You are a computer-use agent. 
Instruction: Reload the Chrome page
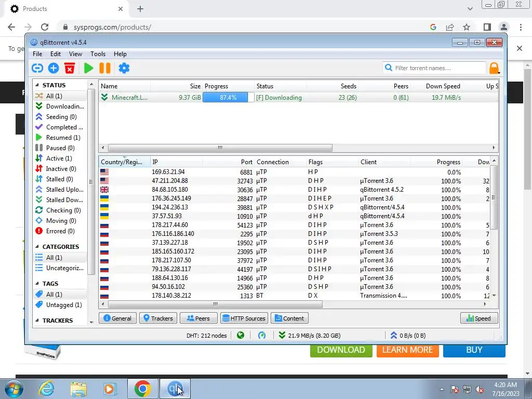(45, 27)
